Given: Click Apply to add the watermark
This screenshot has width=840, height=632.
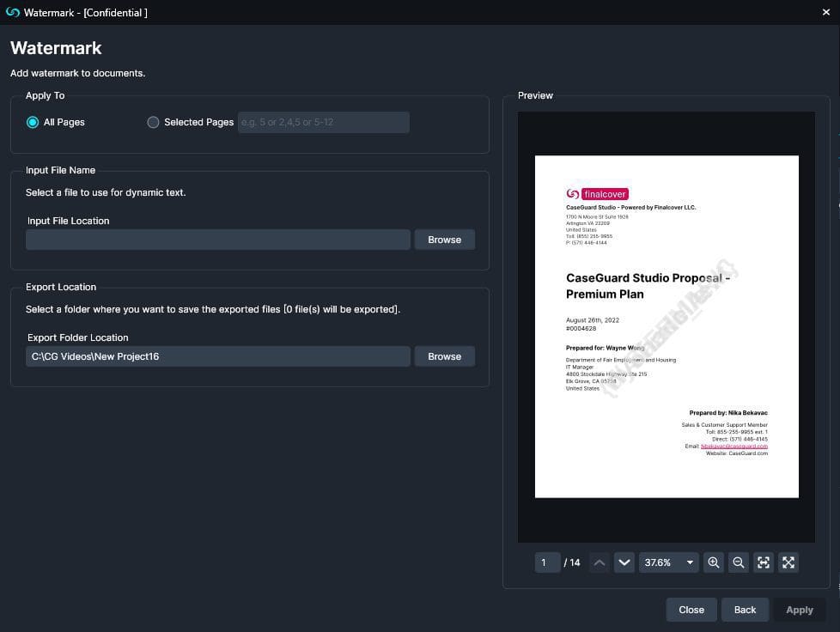Looking at the screenshot, I should coord(799,609).
